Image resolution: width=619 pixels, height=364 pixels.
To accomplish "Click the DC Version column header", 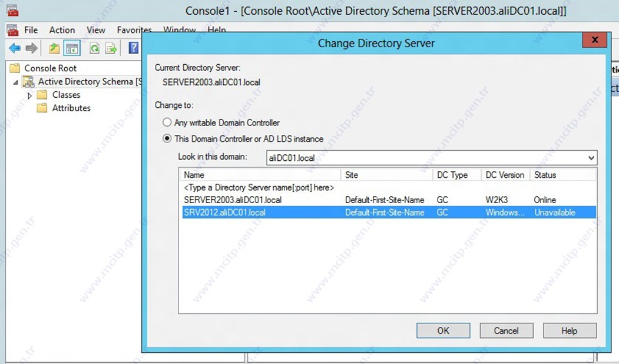I will tap(506, 175).
